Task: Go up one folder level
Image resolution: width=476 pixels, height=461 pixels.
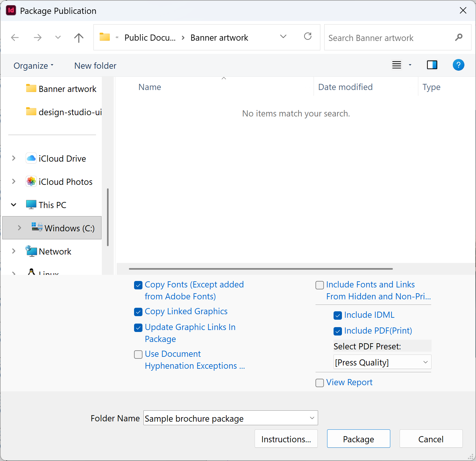Action: tap(79, 38)
